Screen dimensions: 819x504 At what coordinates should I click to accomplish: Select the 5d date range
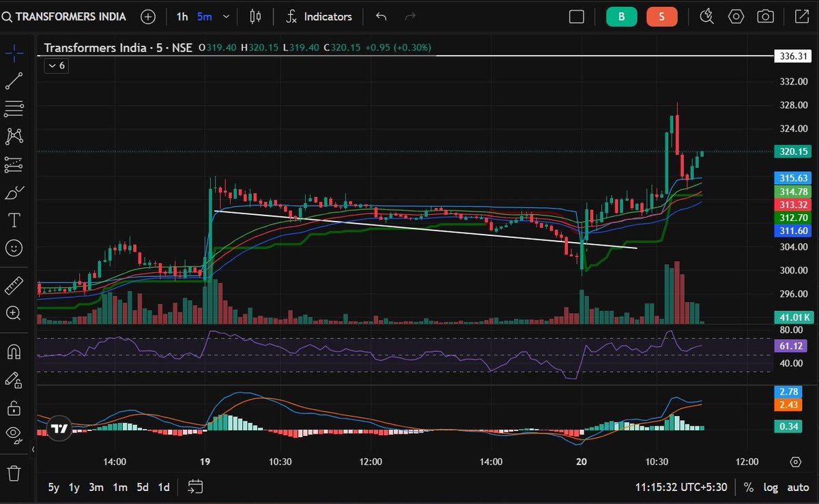click(143, 487)
